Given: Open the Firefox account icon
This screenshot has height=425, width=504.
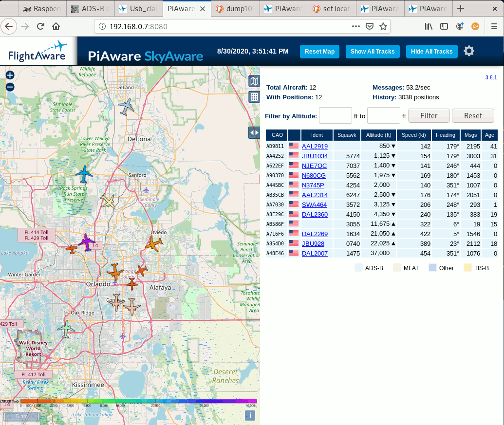Looking at the screenshot, I should [460, 26].
